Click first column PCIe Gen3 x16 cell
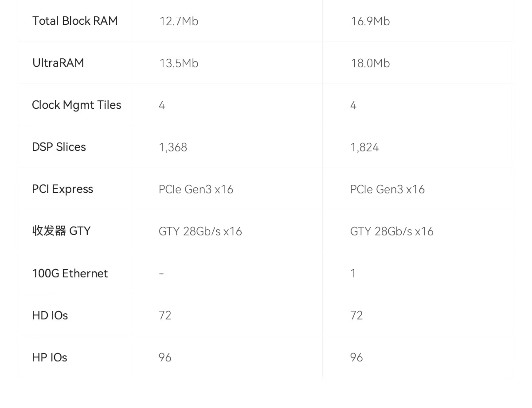 [x=196, y=189]
